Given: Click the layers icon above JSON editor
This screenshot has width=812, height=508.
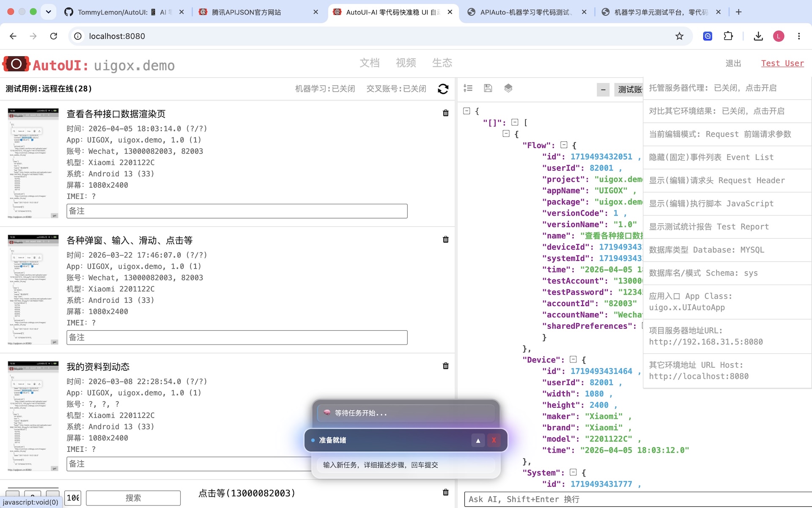Looking at the screenshot, I should pos(508,88).
